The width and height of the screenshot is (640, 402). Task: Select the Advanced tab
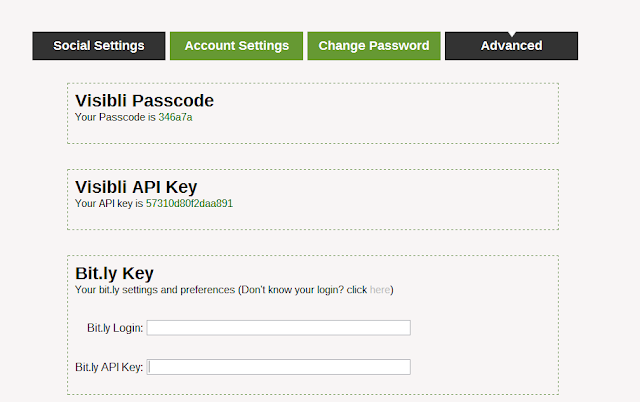511,46
